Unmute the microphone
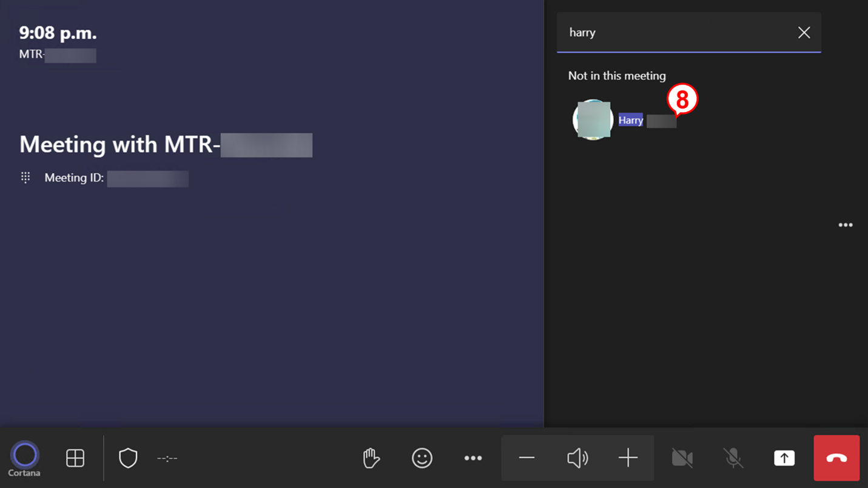This screenshot has width=868, height=488. click(733, 458)
